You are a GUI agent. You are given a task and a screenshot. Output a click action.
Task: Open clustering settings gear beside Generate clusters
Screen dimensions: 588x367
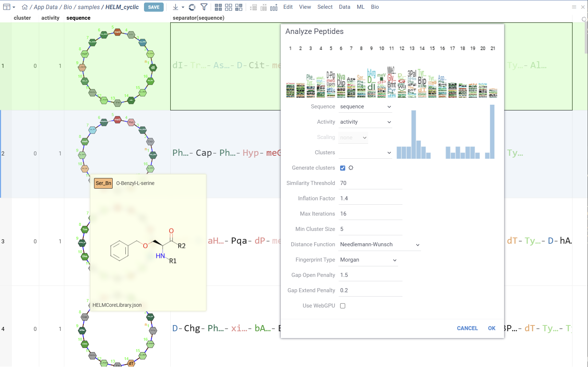click(x=351, y=168)
